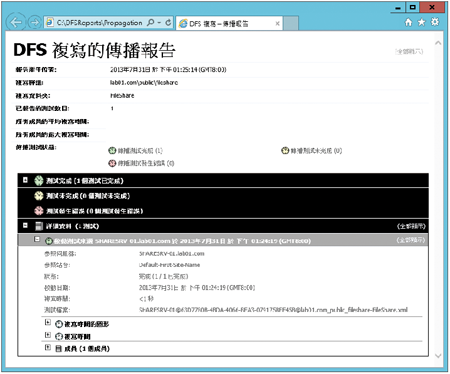Open the address bar dropdown arrow
Image resolution: width=450 pixels, height=374 pixels.
tap(159, 23)
